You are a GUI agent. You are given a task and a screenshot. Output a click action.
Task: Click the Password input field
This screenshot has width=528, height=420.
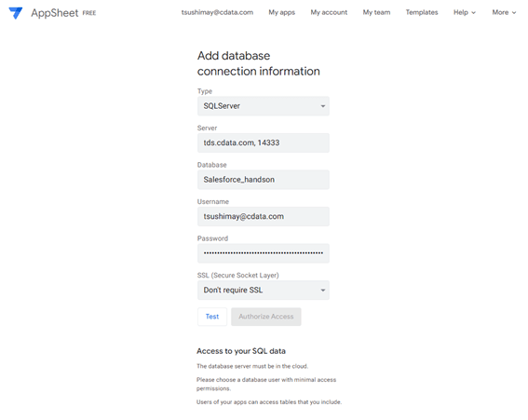(264, 253)
